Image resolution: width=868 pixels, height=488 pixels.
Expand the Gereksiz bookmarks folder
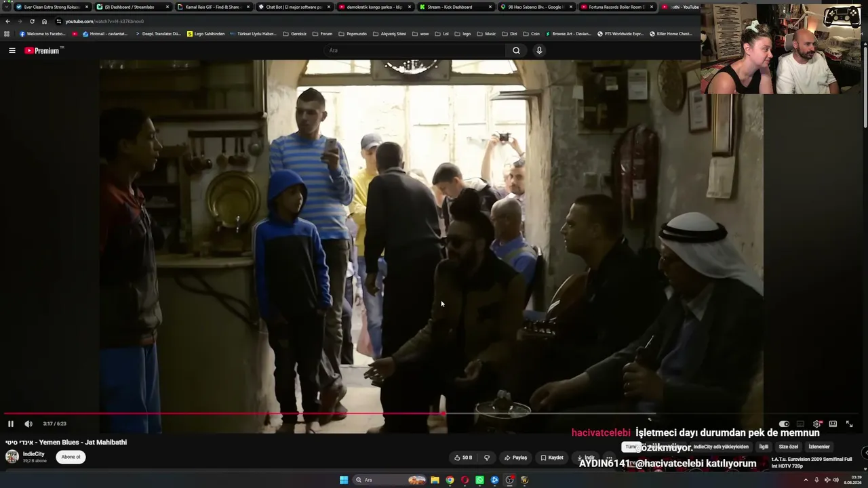click(295, 34)
